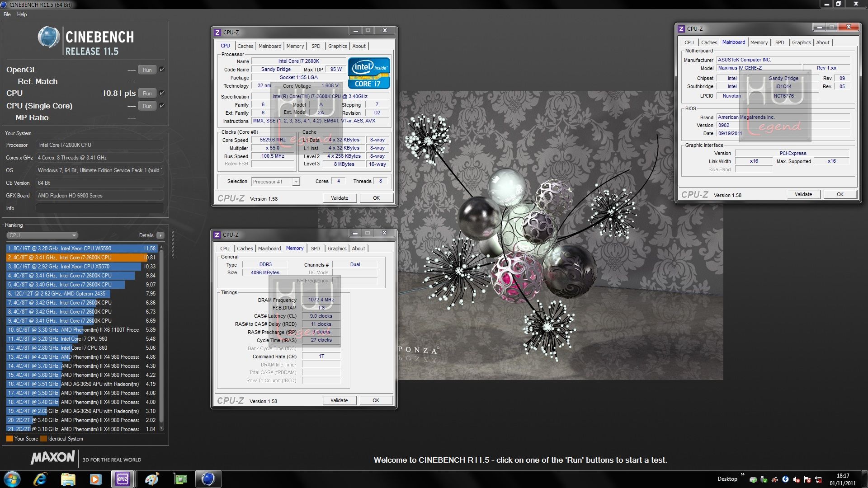
Task: Open the Windows Start menu orb
Action: tap(12, 479)
